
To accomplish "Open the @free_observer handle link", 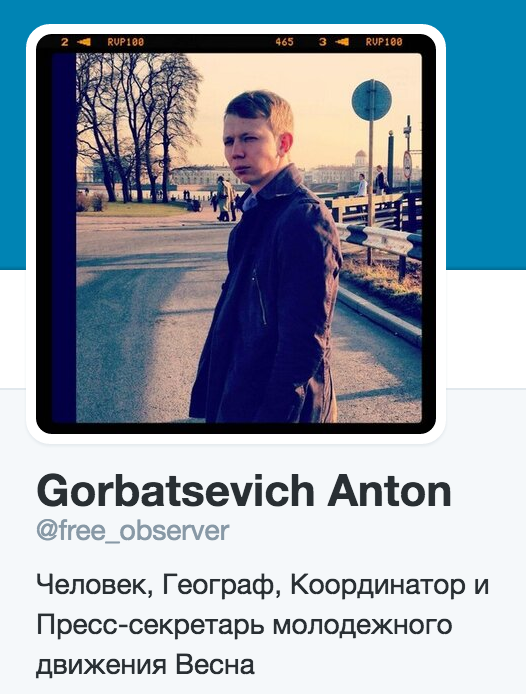I will point(133,531).
